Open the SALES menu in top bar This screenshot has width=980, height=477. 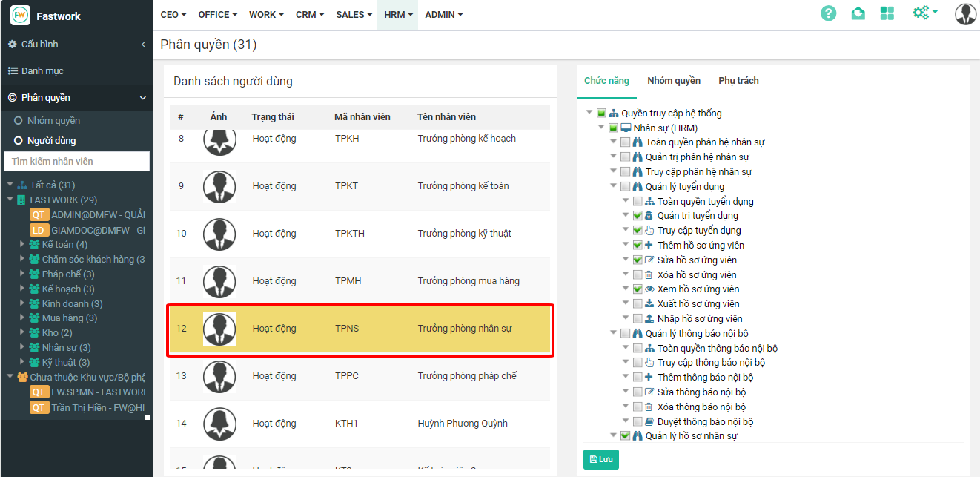click(354, 15)
